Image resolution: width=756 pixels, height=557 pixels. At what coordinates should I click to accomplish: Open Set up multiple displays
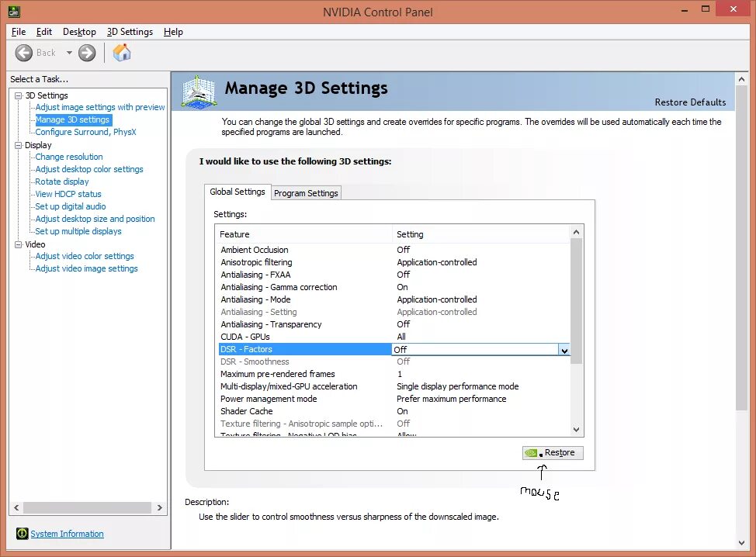78,231
